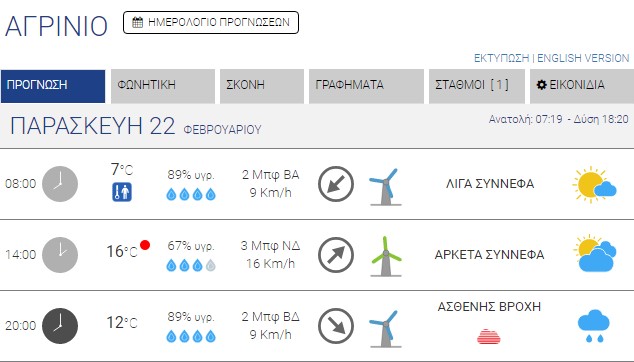Click the rain cloud icon at 20:00
Viewport: 634px width, 362px height.
[594, 326]
